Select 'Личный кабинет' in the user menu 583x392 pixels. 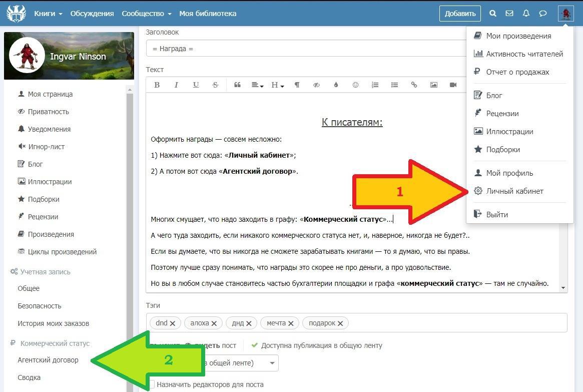click(x=514, y=191)
